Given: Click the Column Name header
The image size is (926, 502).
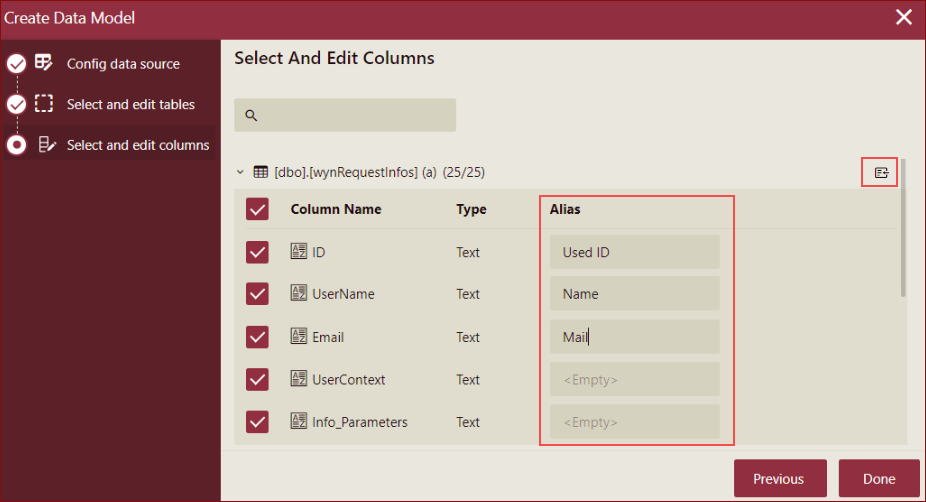Looking at the screenshot, I should pos(336,209).
